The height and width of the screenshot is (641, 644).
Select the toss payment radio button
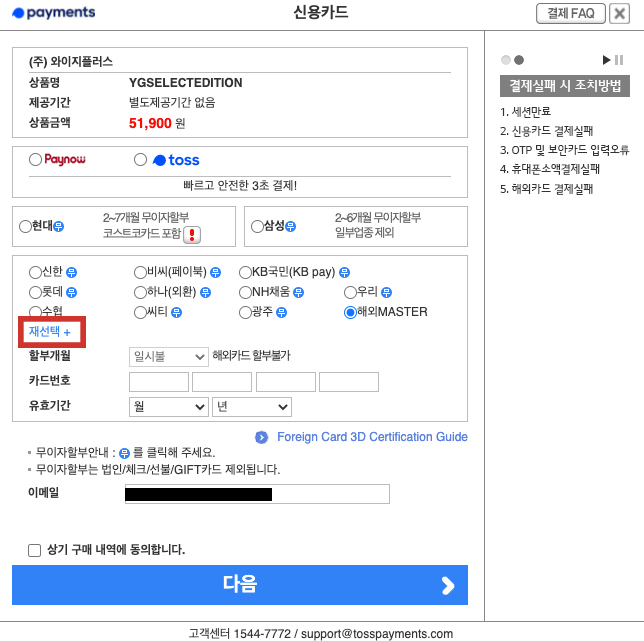coord(140,160)
